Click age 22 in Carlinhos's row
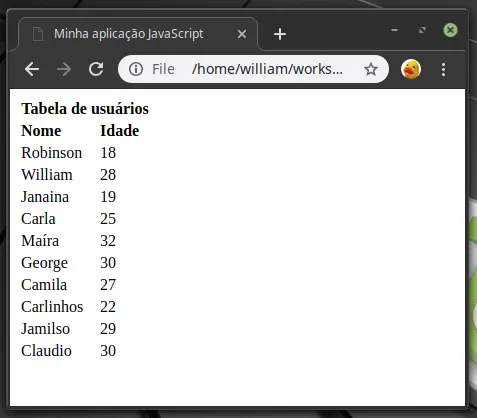477x418 pixels. click(x=108, y=307)
